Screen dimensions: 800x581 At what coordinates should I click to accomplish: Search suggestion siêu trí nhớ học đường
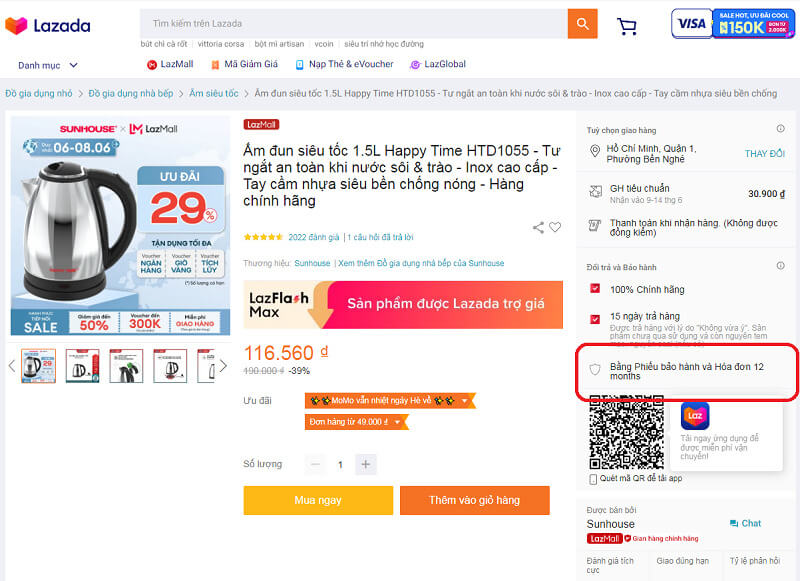[384, 44]
